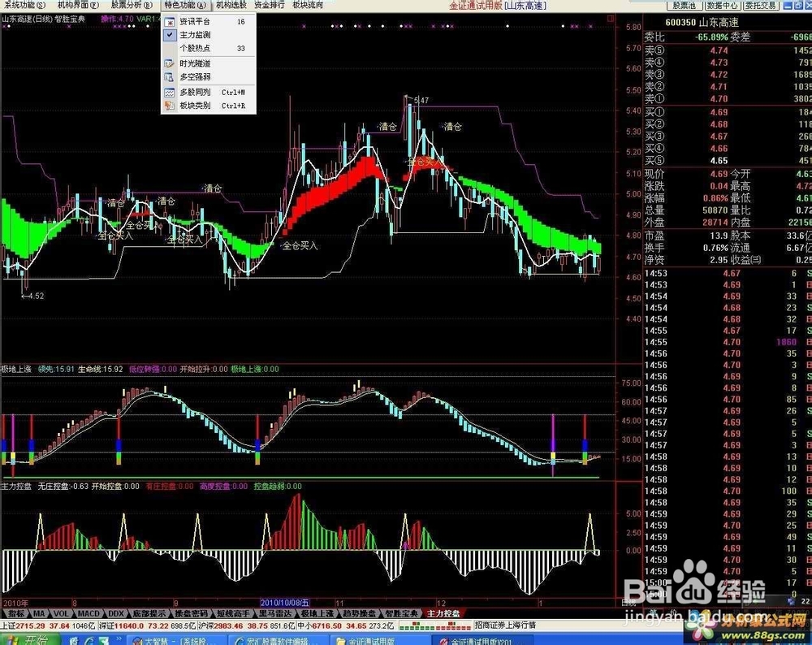Switch to the MA indicator tab
812x645 pixels.
point(39,613)
